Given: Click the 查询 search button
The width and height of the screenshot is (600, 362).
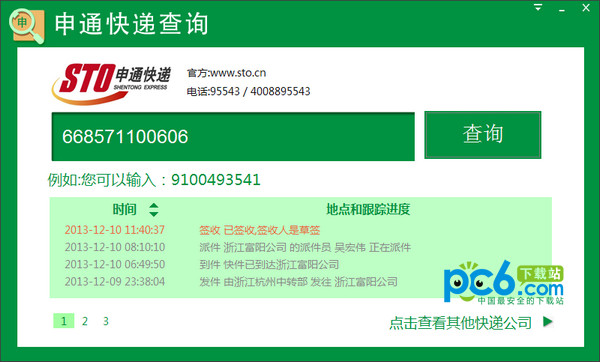Looking at the screenshot, I should 483,135.
